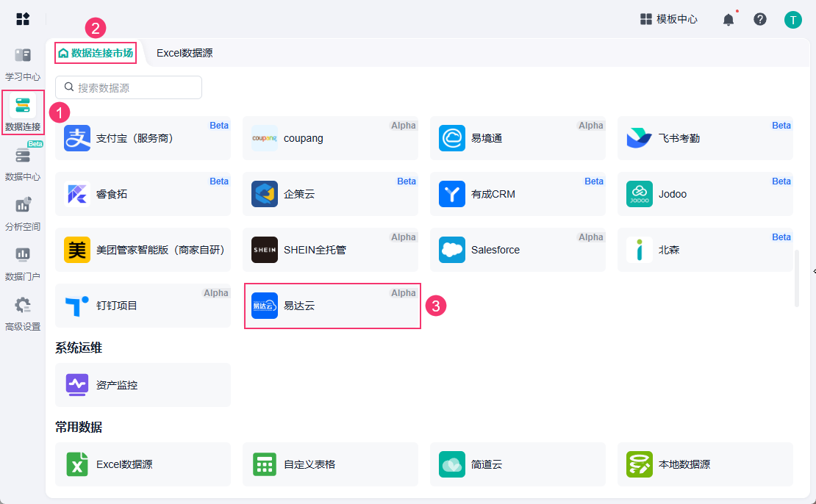Click the 系统运维 section heading
This screenshot has width=816, height=504.
pos(79,348)
